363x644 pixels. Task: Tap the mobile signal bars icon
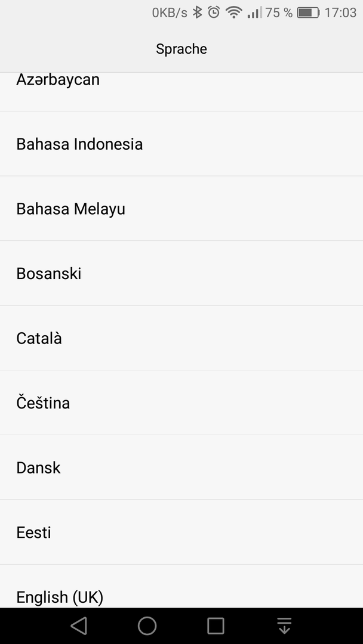pos(254,13)
